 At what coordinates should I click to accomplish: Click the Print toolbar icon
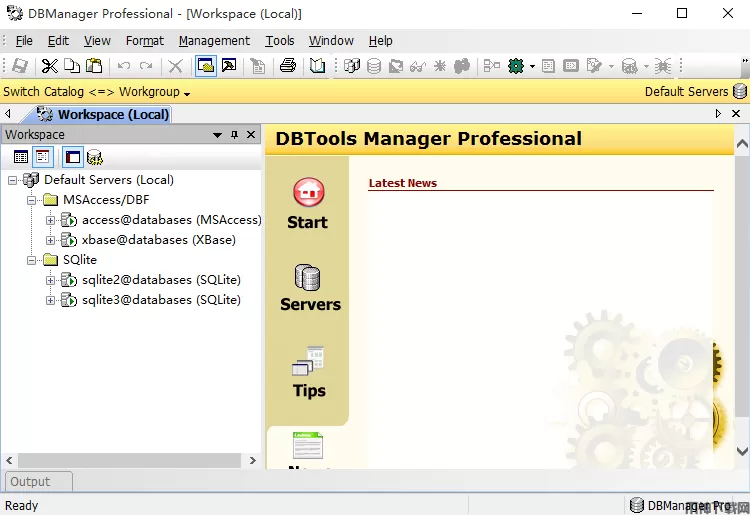[x=287, y=66]
